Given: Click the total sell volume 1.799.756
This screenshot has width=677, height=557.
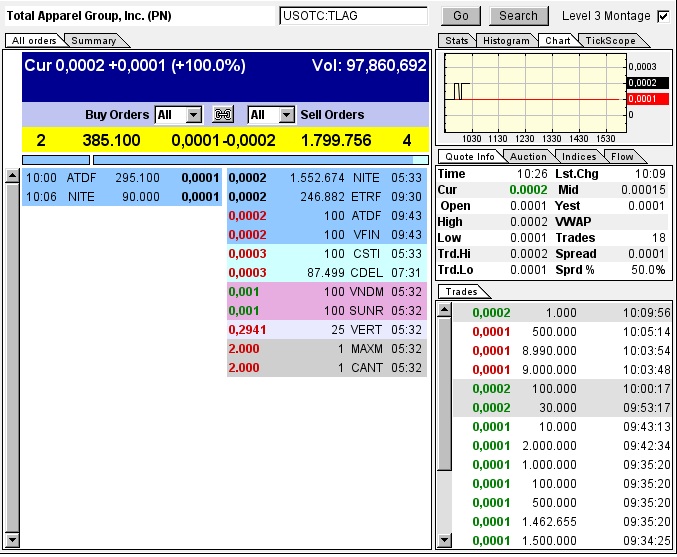Looking at the screenshot, I should (x=335, y=140).
